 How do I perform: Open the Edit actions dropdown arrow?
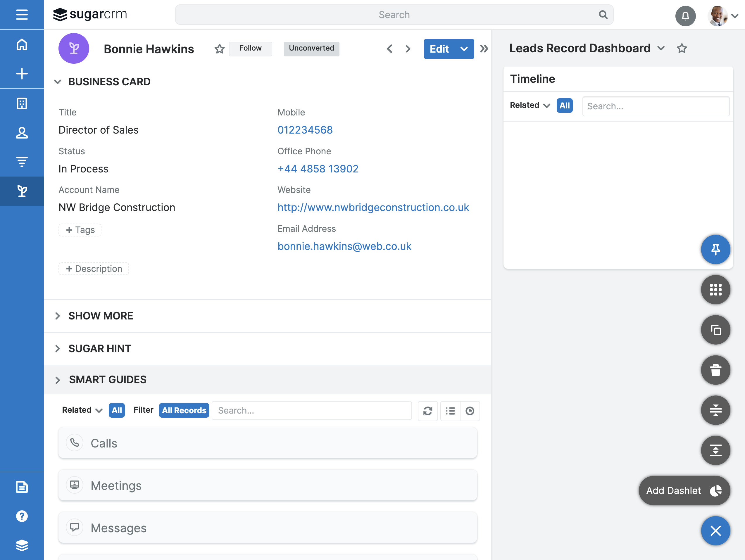(464, 49)
